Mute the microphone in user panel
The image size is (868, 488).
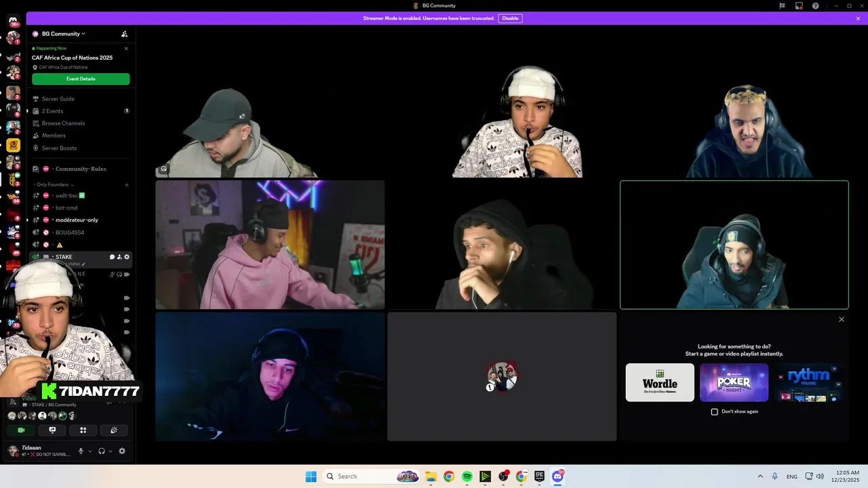point(81,451)
